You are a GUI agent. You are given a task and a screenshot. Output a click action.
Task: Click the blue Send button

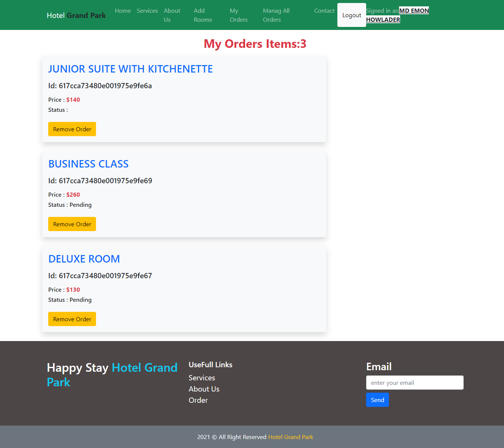(377, 400)
